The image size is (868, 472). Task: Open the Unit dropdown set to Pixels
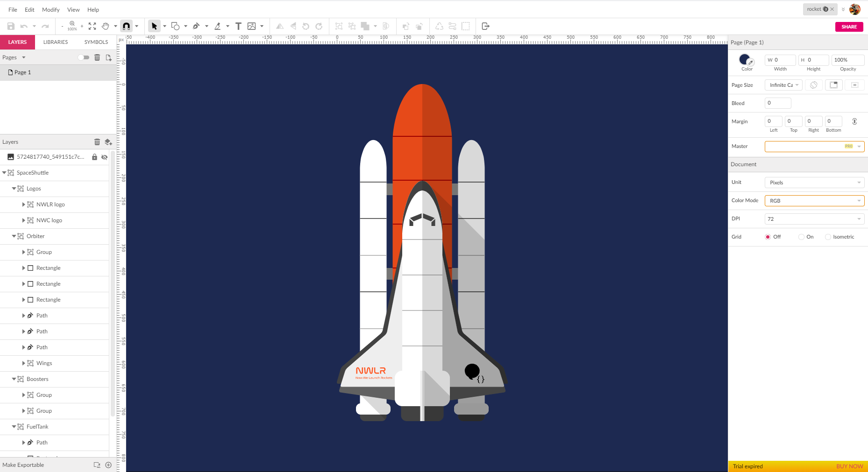pos(814,182)
